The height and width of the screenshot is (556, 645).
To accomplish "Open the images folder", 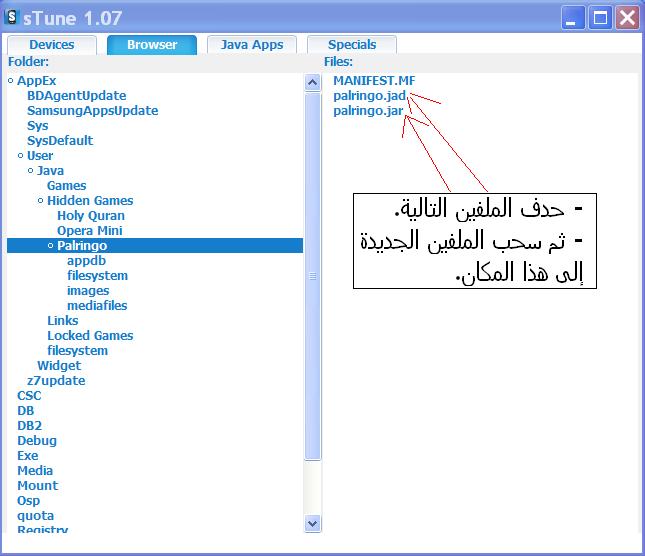I will 88,291.
